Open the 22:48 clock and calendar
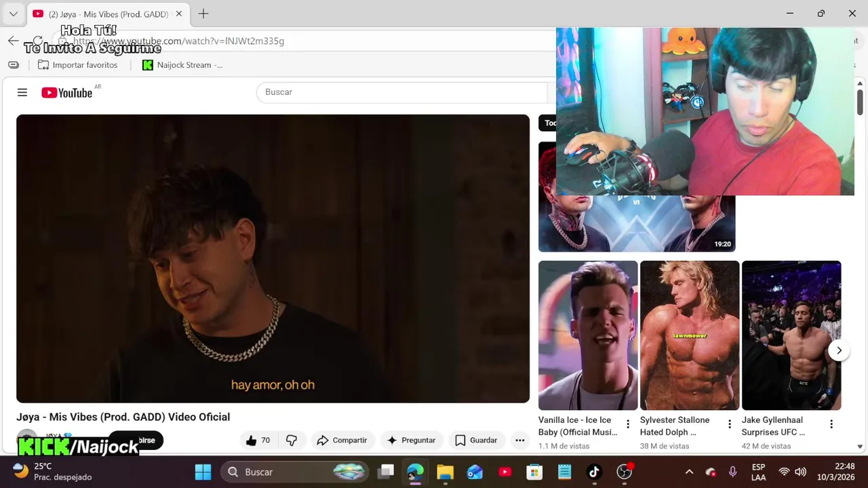Image resolution: width=868 pixels, height=488 pixels. [x=835, y=472]
